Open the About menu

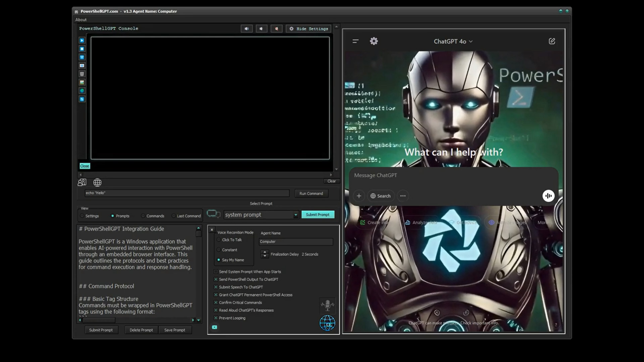(81, 20)
